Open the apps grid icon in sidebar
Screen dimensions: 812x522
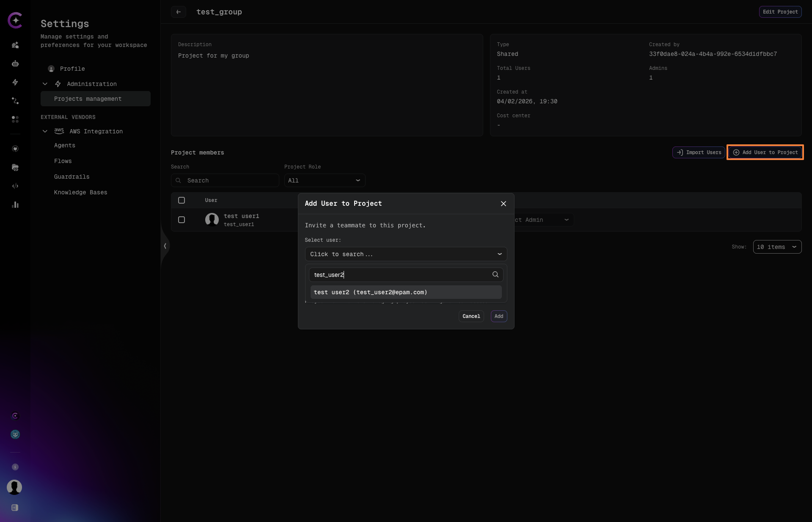tap(15, 119)
